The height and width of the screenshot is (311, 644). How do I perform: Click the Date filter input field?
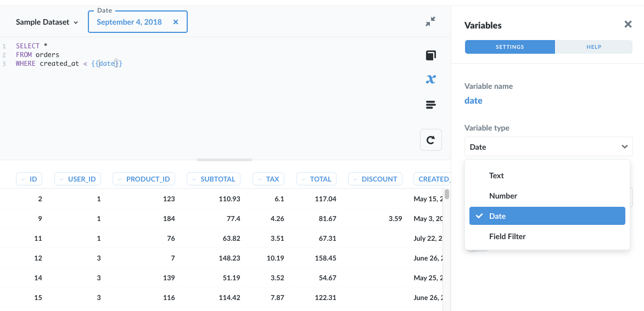(130, 22)
